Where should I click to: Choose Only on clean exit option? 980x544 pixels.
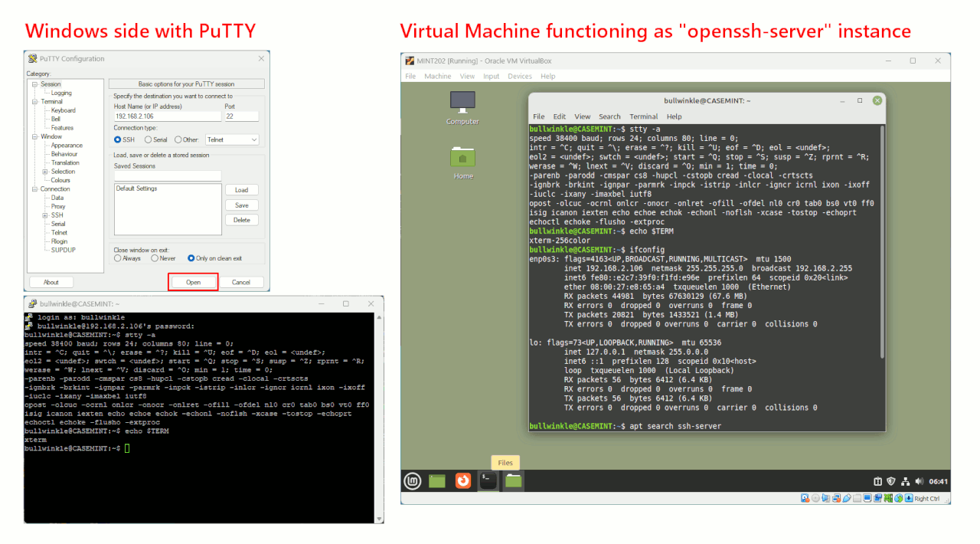click(191, 258)
